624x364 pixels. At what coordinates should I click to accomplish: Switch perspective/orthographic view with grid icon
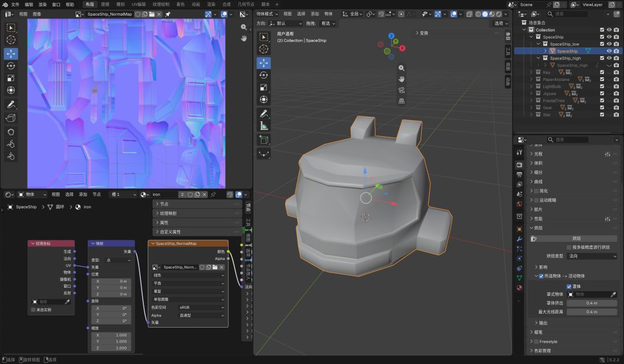pos(402,101)
